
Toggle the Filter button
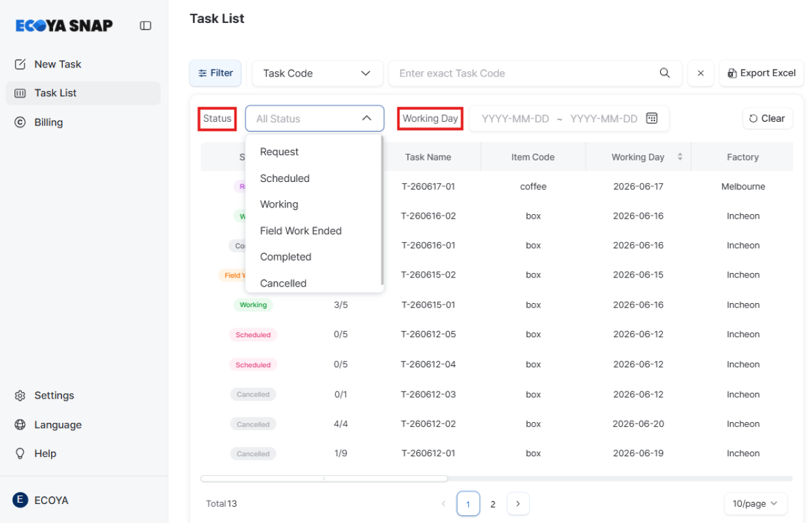pos(215,73)
